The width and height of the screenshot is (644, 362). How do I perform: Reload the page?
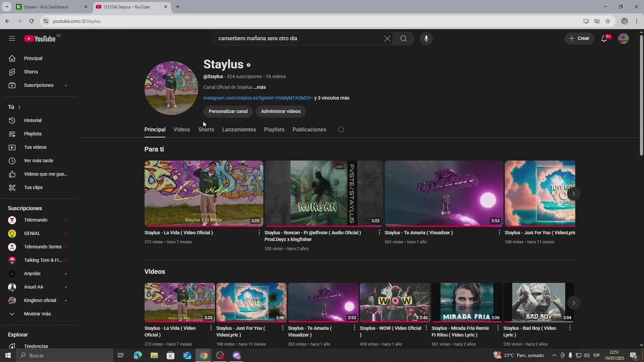click(31, 21)
